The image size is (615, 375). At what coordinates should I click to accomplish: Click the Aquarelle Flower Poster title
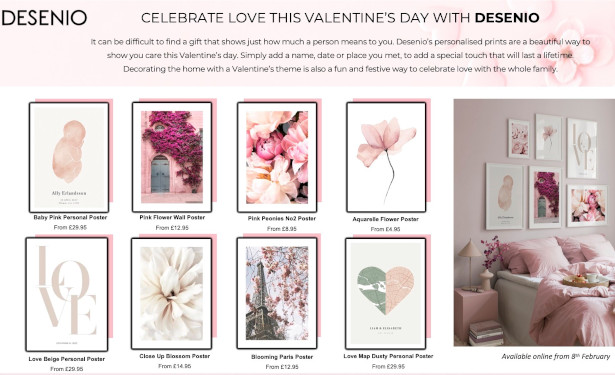point(386,219)
